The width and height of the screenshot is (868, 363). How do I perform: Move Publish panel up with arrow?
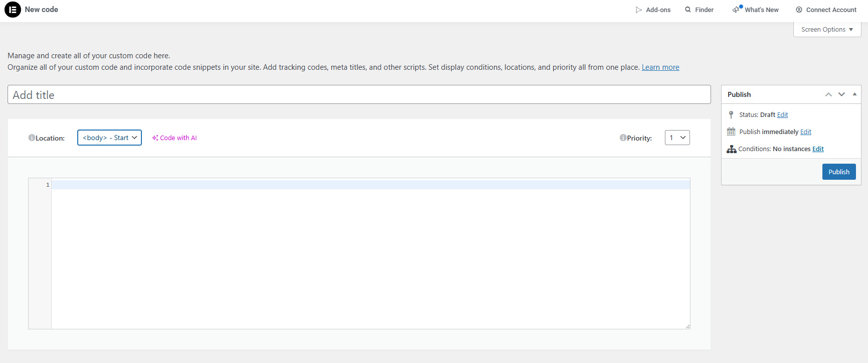[x=828, y=94]
